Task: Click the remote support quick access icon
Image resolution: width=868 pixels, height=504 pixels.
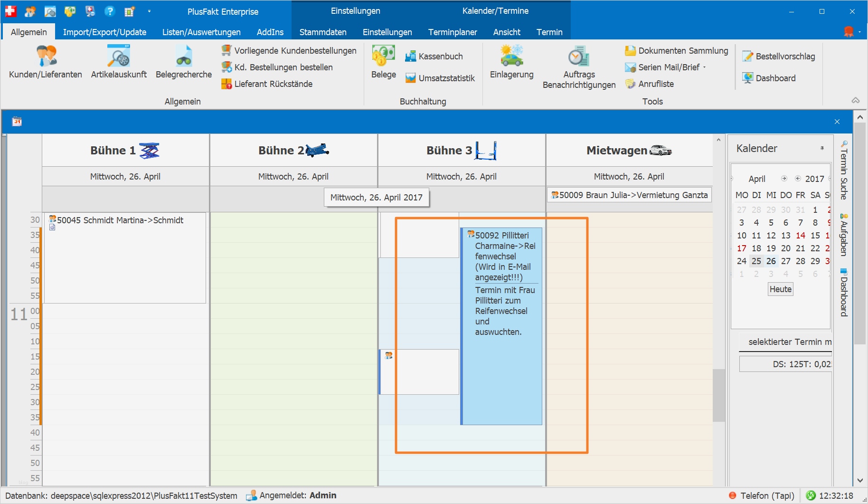Action: point(90,11)
